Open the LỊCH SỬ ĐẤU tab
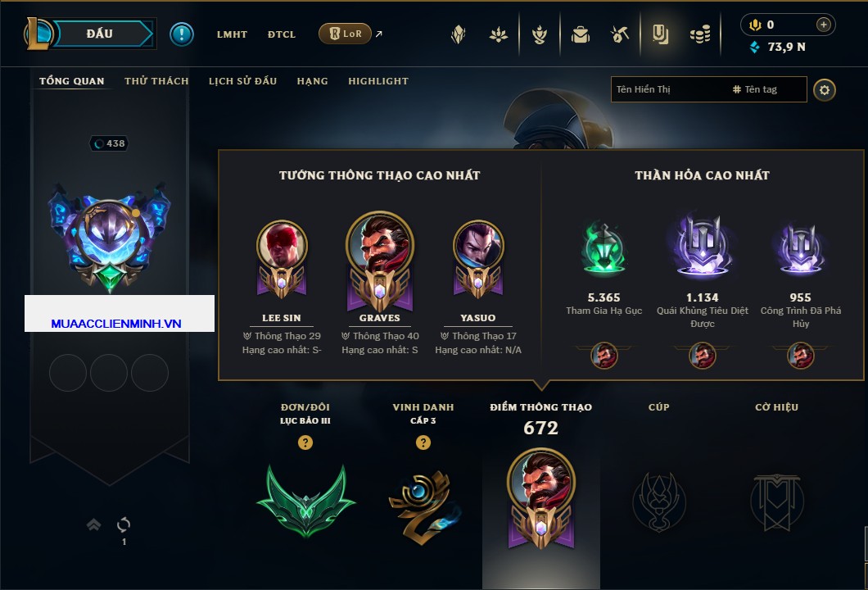Viewport: 868px width, 590px height. point(242,81)
